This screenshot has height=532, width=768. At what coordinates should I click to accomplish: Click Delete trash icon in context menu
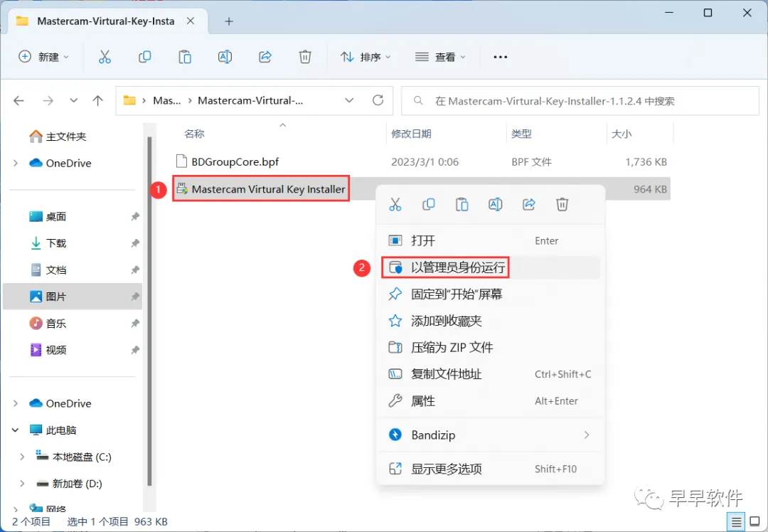click(x=562, y=204)
